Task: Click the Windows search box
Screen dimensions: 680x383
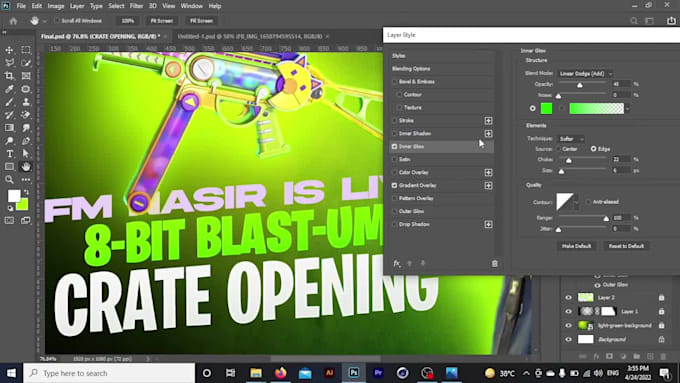Action: click(109, 373)
